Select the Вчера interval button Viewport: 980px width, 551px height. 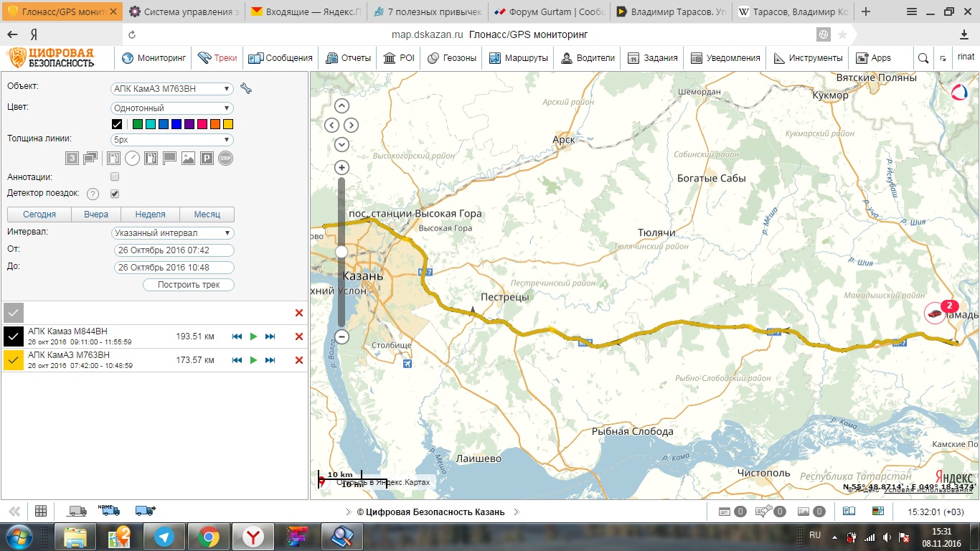tap(96, 215)
